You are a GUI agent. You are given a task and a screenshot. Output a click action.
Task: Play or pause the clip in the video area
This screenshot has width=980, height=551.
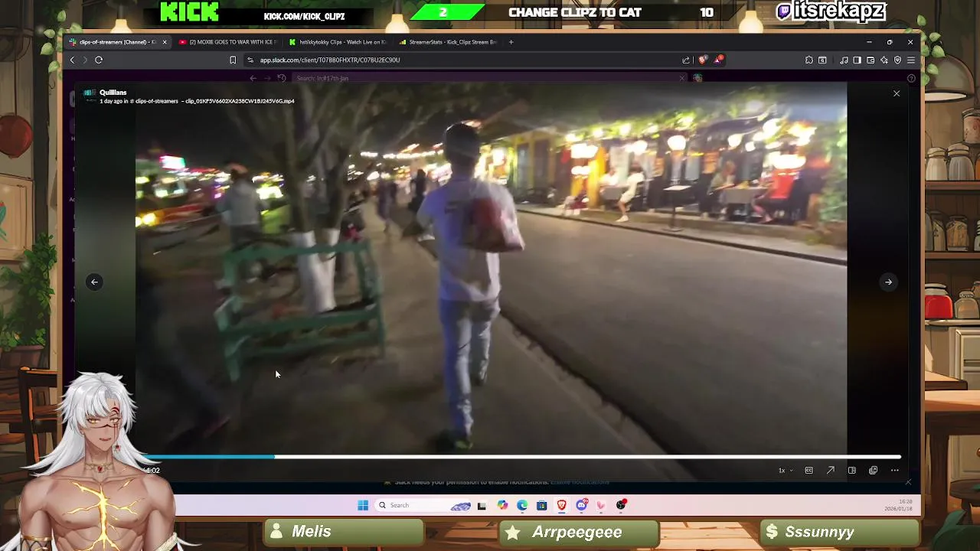tap(491, 268)
